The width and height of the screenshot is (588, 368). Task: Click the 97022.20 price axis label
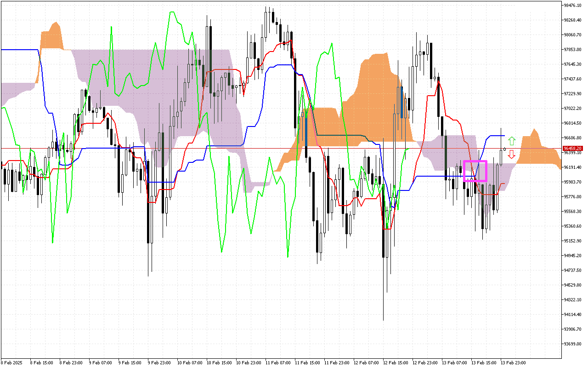click(573, 109)
